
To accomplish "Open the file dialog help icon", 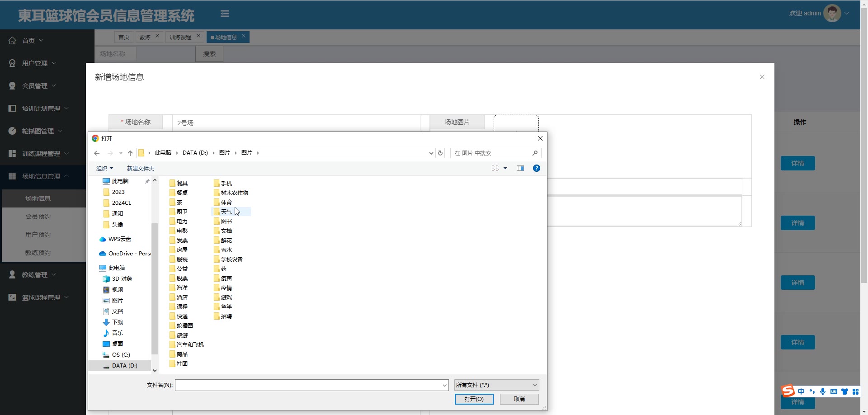I will coord(536,168).
